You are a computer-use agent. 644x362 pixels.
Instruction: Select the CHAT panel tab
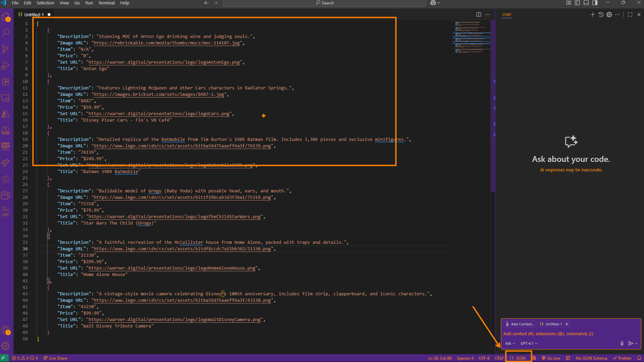click(507, 15)
